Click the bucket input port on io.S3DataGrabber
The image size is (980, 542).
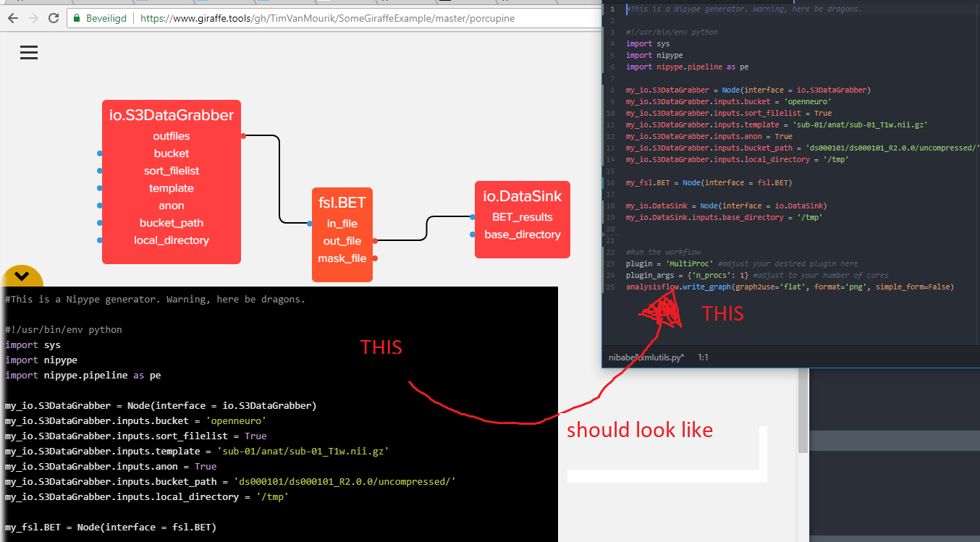click(x=99, y=153)
